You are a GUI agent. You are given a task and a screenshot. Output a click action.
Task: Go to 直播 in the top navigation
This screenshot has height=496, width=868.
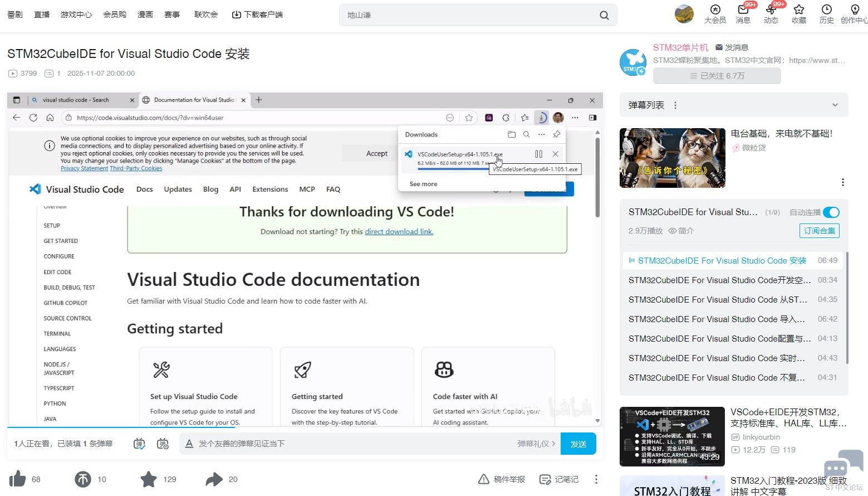(x=42, y=14)
